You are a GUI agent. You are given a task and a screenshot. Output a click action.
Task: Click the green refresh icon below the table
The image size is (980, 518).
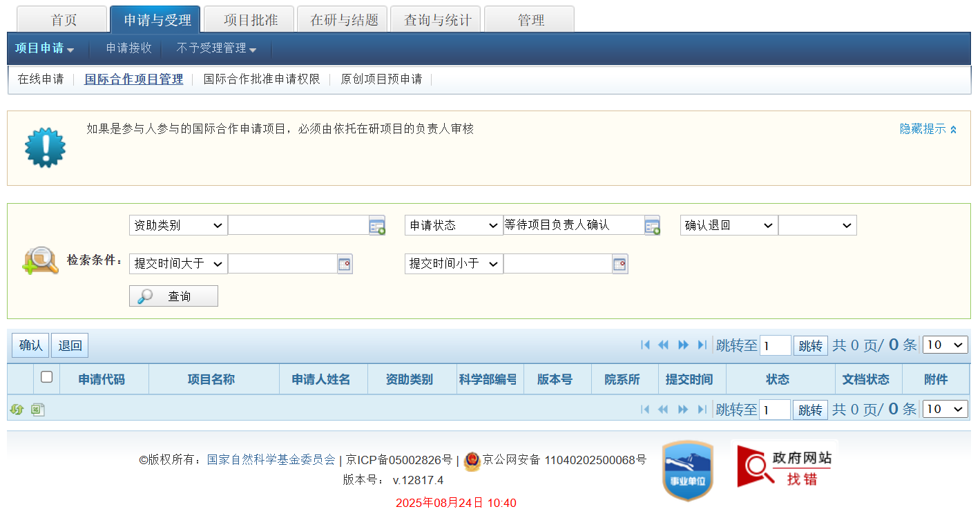click(x=17, y=410)
